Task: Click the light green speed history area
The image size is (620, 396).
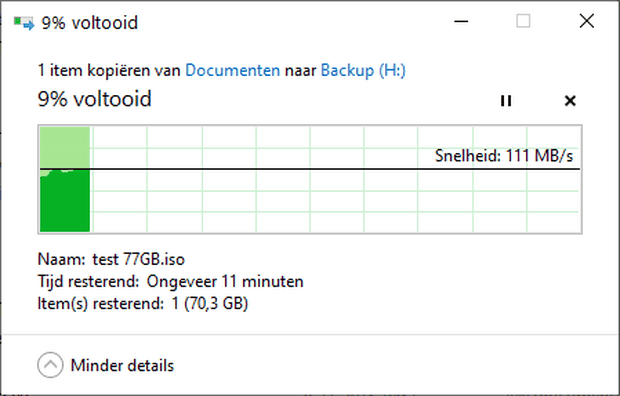Action: [x=65, y=147]
